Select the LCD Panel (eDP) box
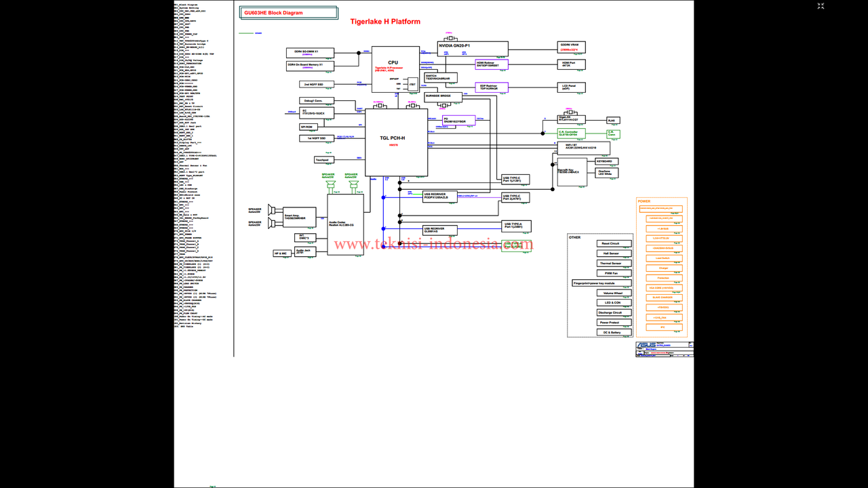 click(572, 87)
